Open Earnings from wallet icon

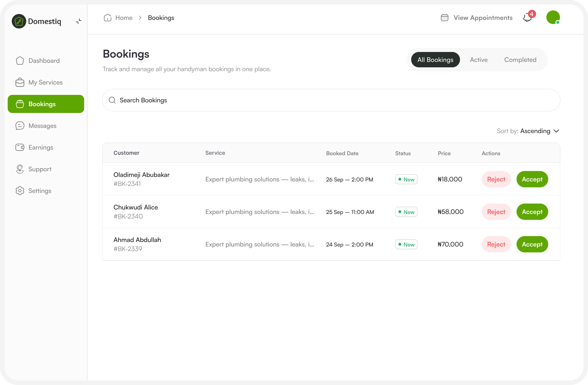[20, 147]
